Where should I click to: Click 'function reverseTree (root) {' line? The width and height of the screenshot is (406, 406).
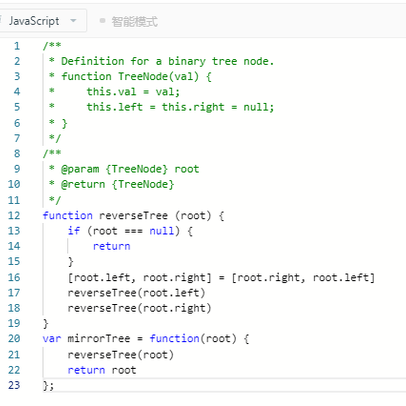(x=133, y=216)
